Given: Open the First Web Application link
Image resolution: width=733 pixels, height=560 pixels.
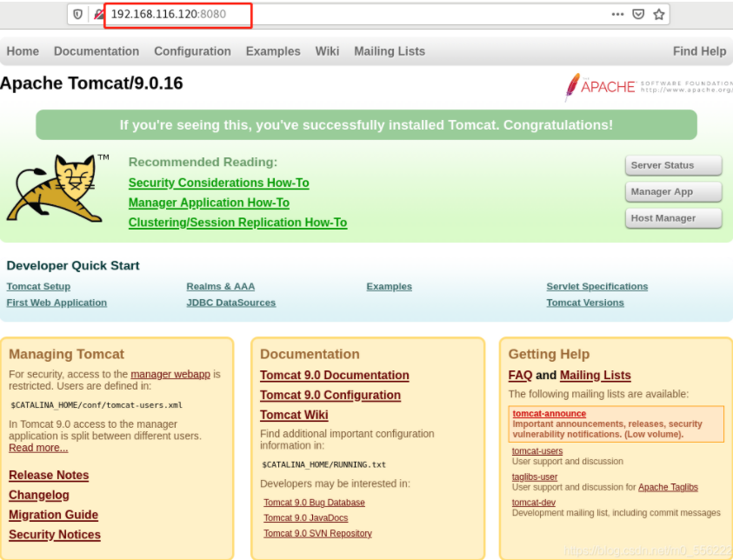Looking at the screenshot, I should point(57,303).
